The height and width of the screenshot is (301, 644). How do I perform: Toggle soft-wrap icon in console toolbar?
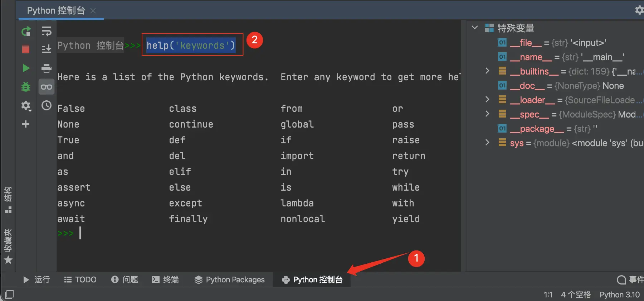[x=47, y=31]
